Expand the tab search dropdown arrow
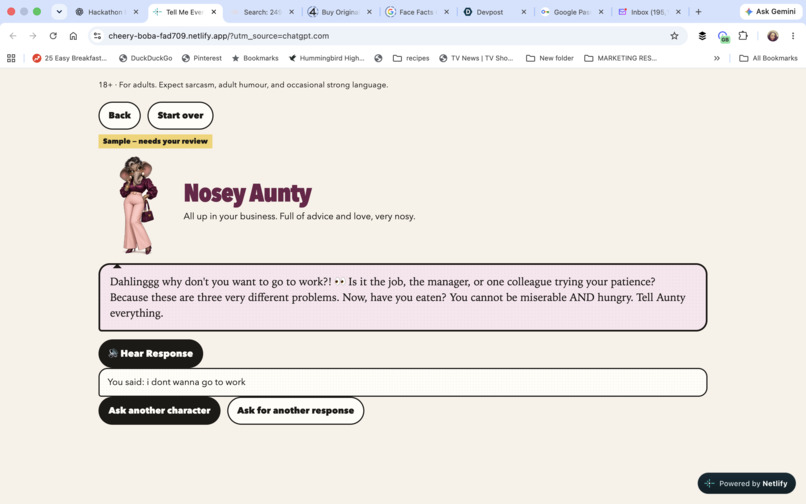The image size is (806, 504). 59,12
